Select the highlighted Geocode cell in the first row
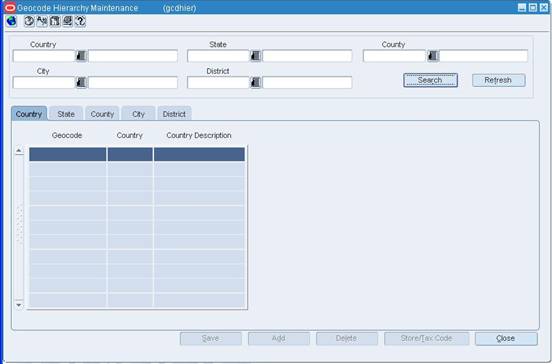The image size is (552, 364). point(68,154)
